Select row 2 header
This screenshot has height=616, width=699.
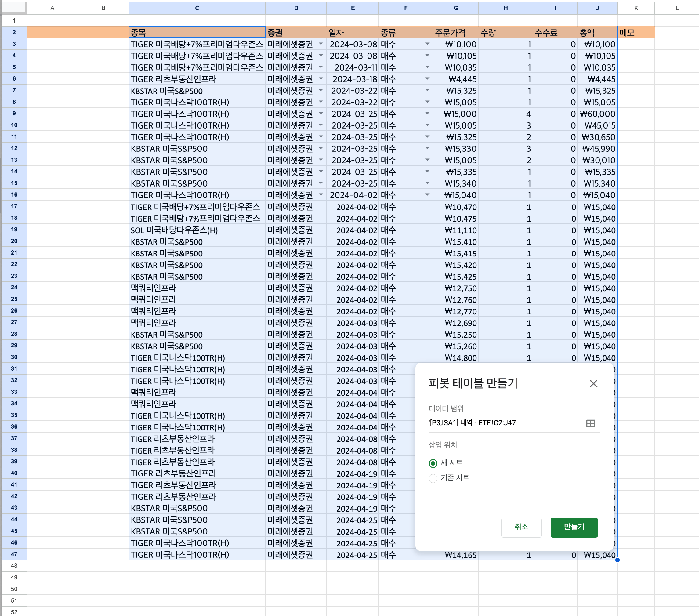[x=14, y=32]
